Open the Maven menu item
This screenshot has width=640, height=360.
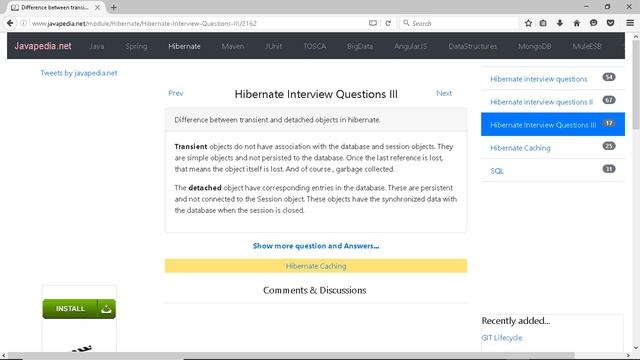click(233, 46)
